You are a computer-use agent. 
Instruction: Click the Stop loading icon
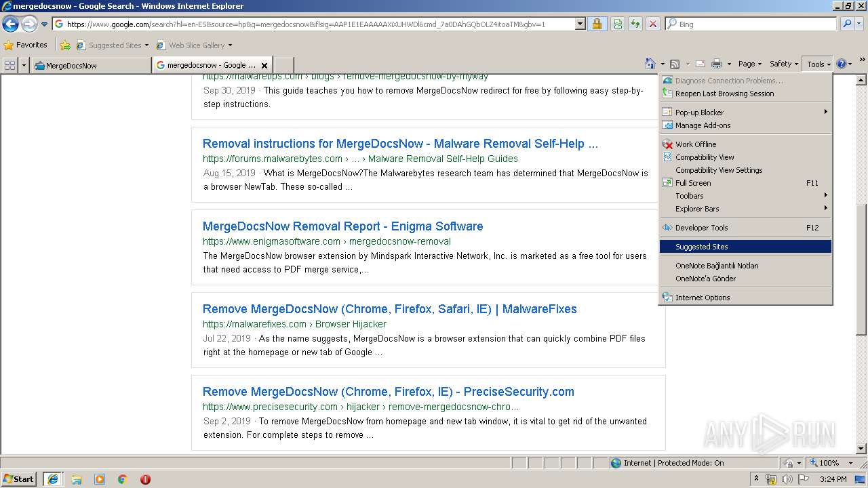(x=652, y=24)
